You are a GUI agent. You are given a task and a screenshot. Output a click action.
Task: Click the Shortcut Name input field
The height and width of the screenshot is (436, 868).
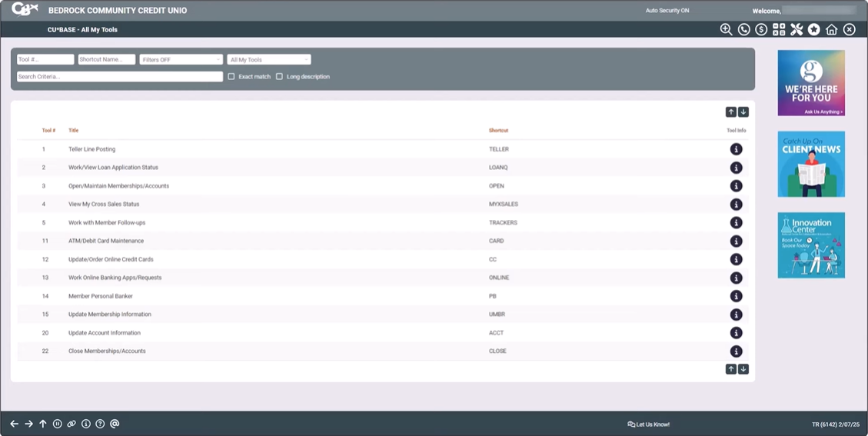(107, 59)
